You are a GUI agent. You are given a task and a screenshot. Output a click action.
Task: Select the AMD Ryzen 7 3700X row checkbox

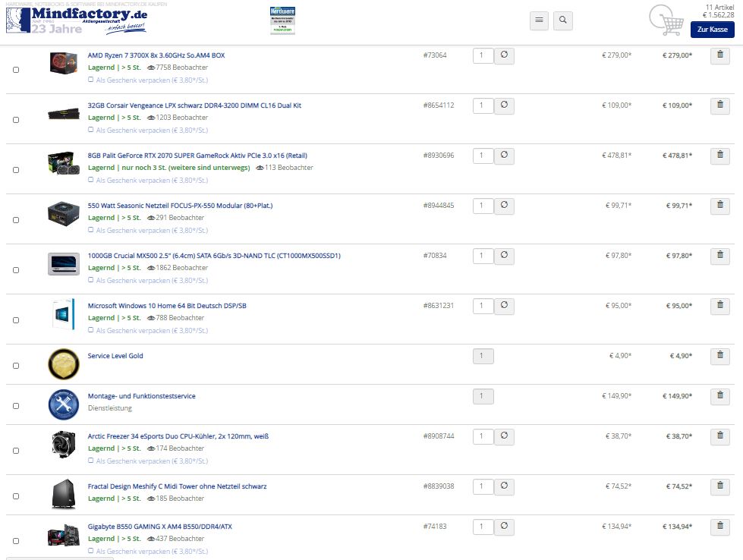tap(16, 70)
